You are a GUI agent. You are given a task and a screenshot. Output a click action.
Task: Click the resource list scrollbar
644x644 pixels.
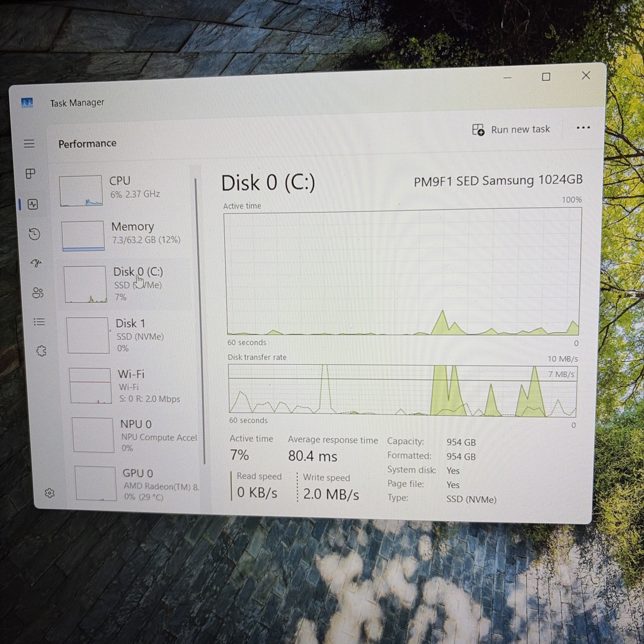pos(200,321)
